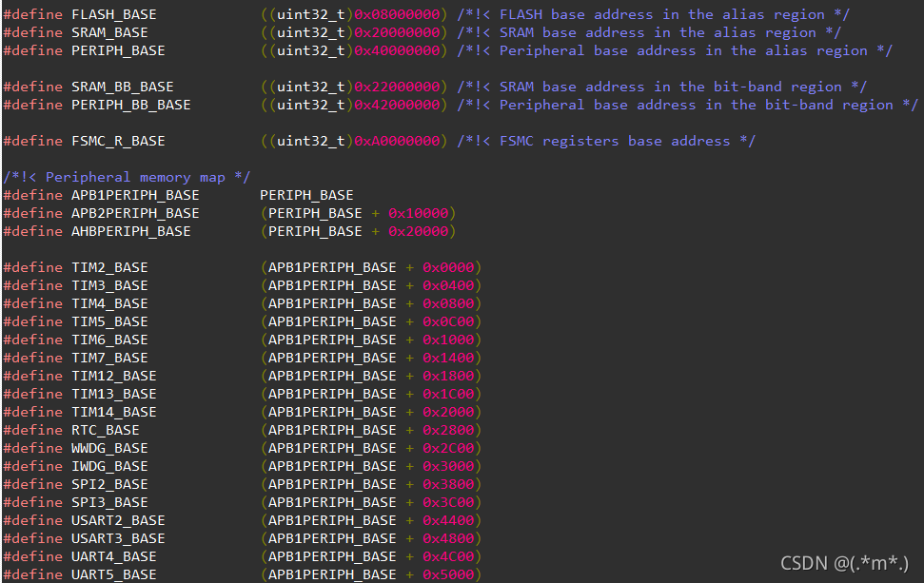
Task: Click offset 0x1C00 on TIM13 line
Action: tap(448, 394)
